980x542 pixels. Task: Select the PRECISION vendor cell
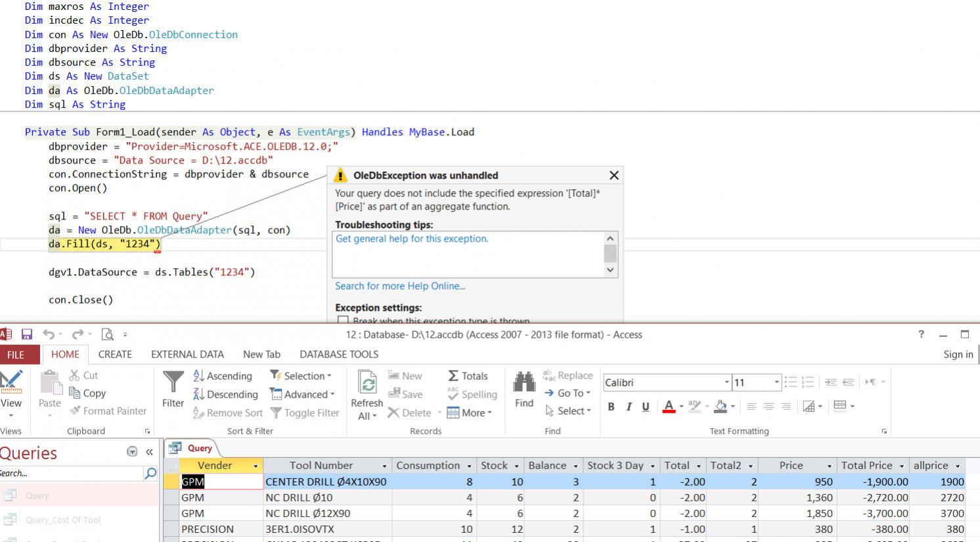[x=221, y=529]
